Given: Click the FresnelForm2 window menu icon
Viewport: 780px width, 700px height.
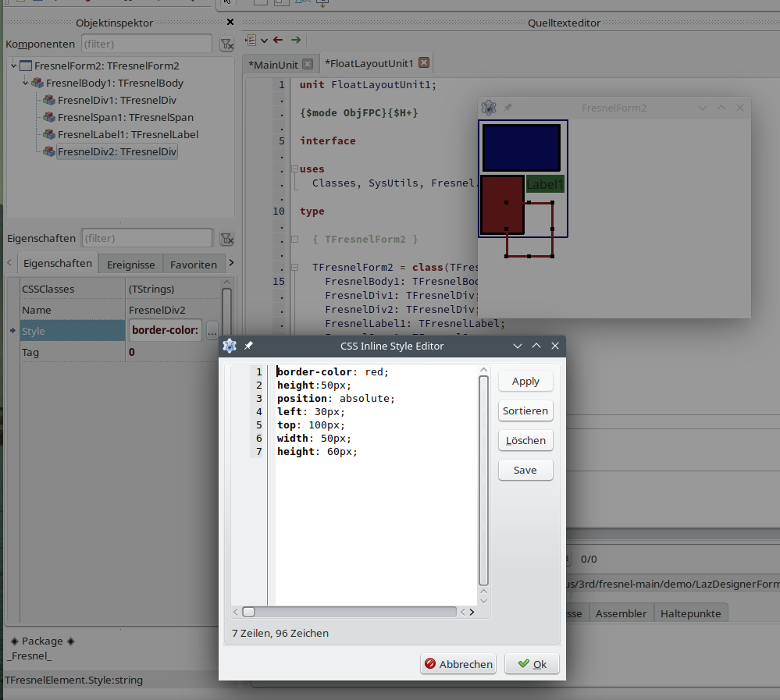Looking at the screenshot, I should pos(489,108).
